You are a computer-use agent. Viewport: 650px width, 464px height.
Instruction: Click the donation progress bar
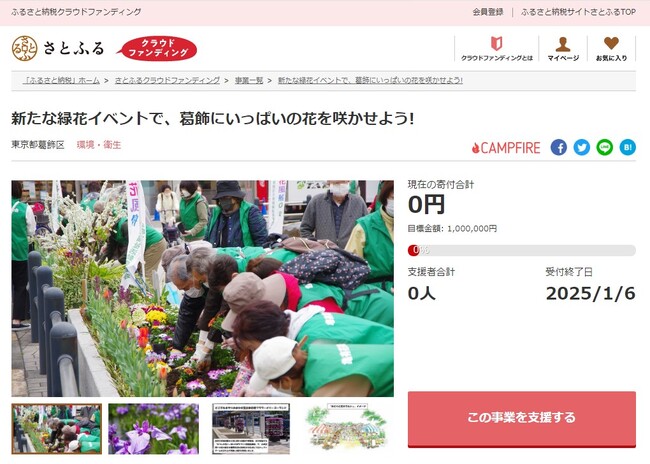click(x=521, y=250)
